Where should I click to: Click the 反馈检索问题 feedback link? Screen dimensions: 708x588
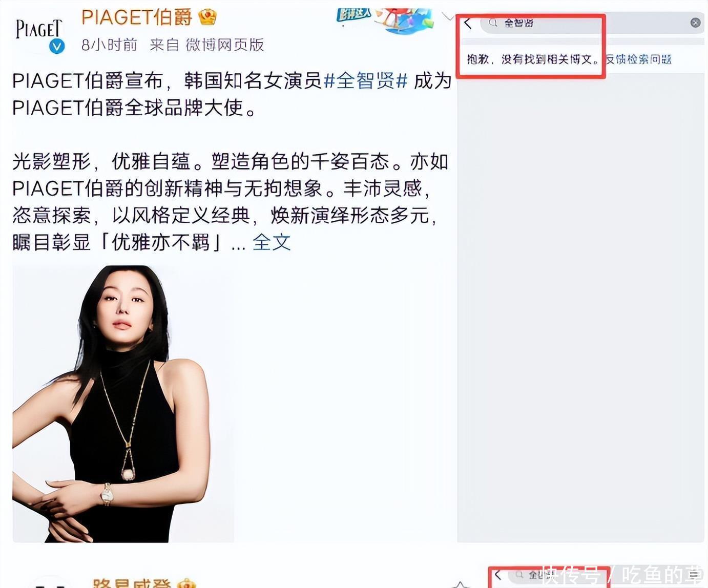(x=638, y=59)
